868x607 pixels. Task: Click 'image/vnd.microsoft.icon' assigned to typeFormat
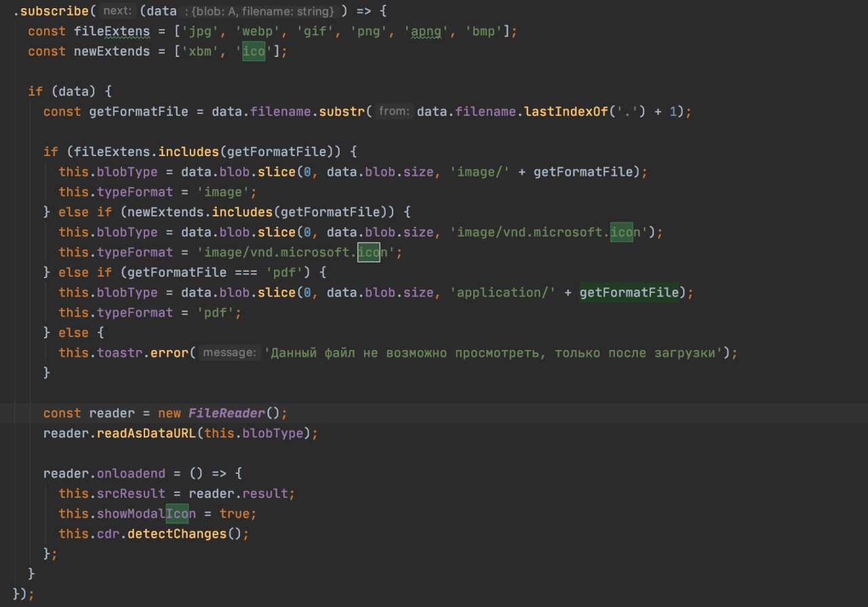pos(296,252)
